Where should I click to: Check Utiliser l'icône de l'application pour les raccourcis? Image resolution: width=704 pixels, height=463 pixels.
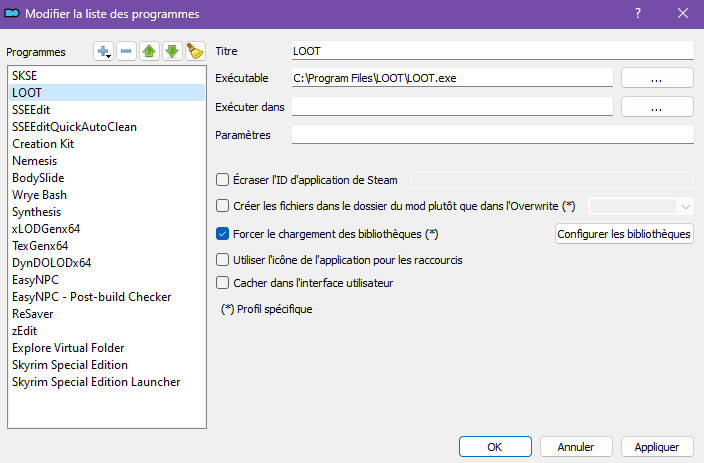(x=222, y=260)
